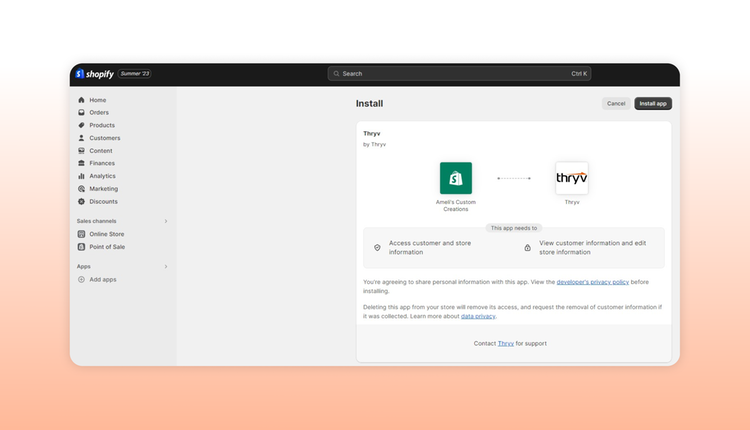Open Analytics page
The height and width of the screenshot is (430, 750).
point(102,176)
